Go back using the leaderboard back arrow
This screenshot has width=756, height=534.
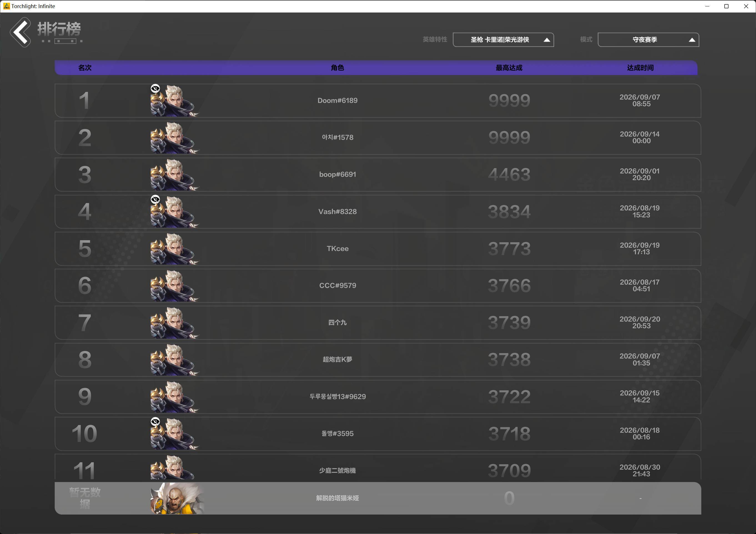click(21, 32)
